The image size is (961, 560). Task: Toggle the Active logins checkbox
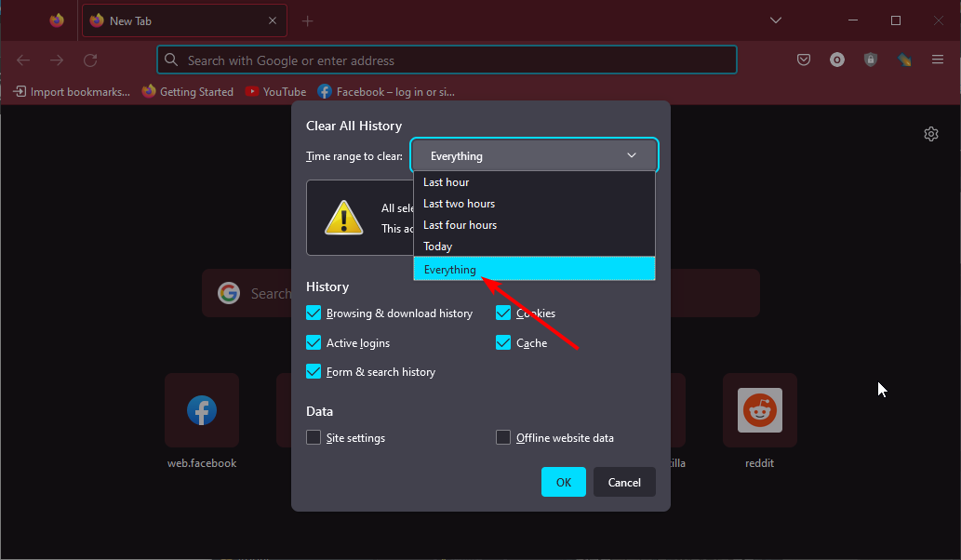coord(314,342)
